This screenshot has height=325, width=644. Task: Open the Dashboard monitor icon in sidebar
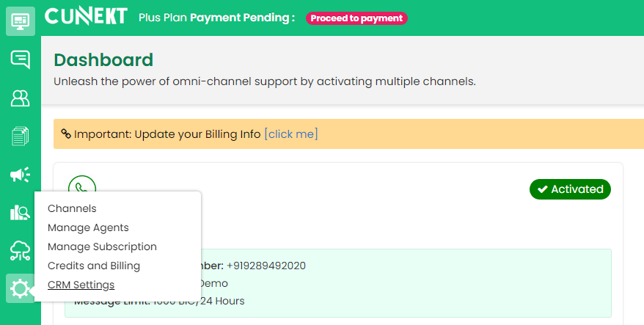[21, 21]
